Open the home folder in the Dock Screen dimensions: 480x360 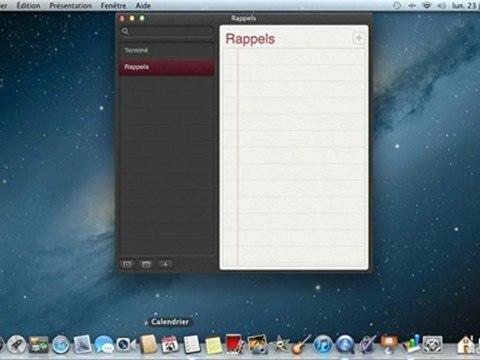[x=466, y=344]
